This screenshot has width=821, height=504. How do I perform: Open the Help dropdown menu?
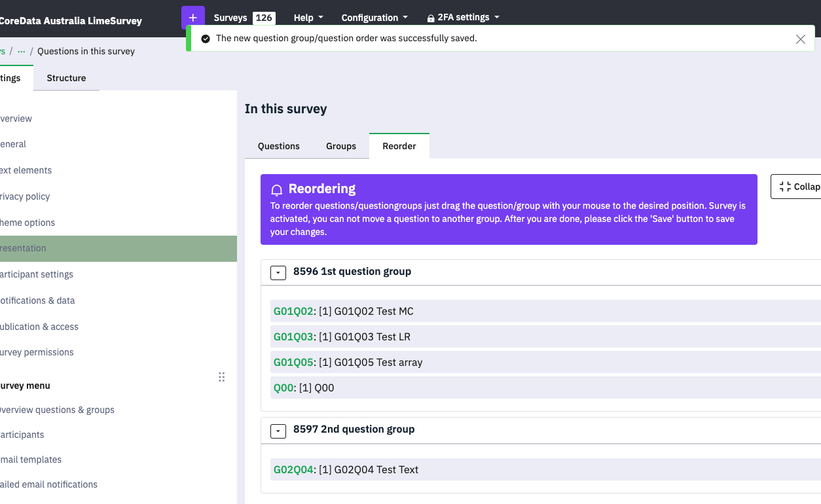point(308,18)
